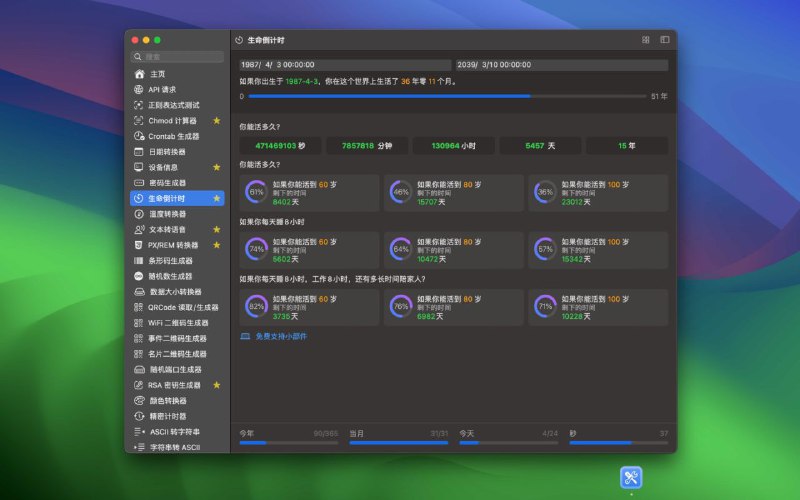This screenshot has width=800, height=500.
Task: Open the 条形码生成器 barcode icon
Action: (138, 261)
